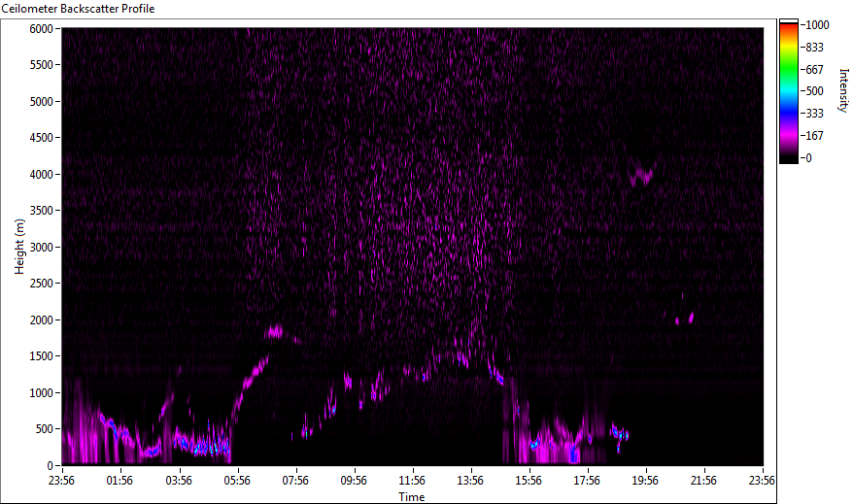This screenshot has height=504, width=853.
Task: Click the 5000 height tick label
Action: pos(42,102)
